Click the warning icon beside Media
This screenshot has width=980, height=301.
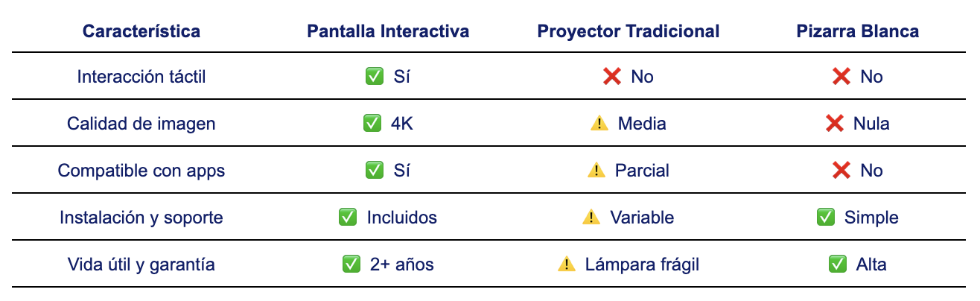pos(599,124)
